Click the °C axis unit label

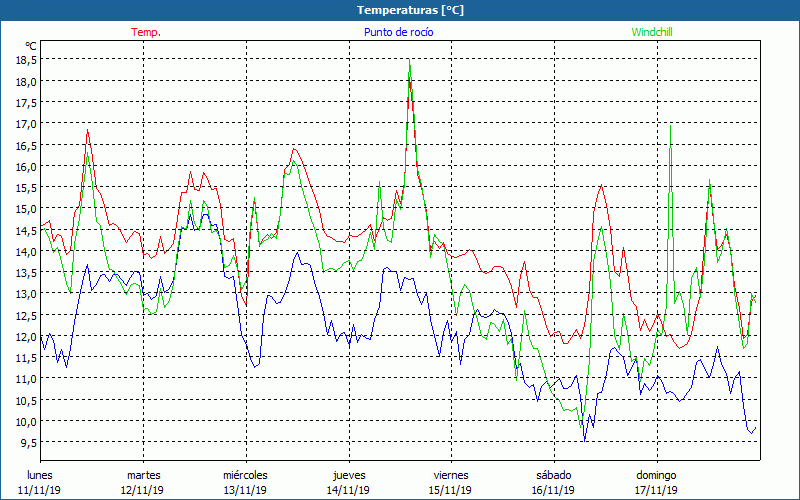point(31,46)
